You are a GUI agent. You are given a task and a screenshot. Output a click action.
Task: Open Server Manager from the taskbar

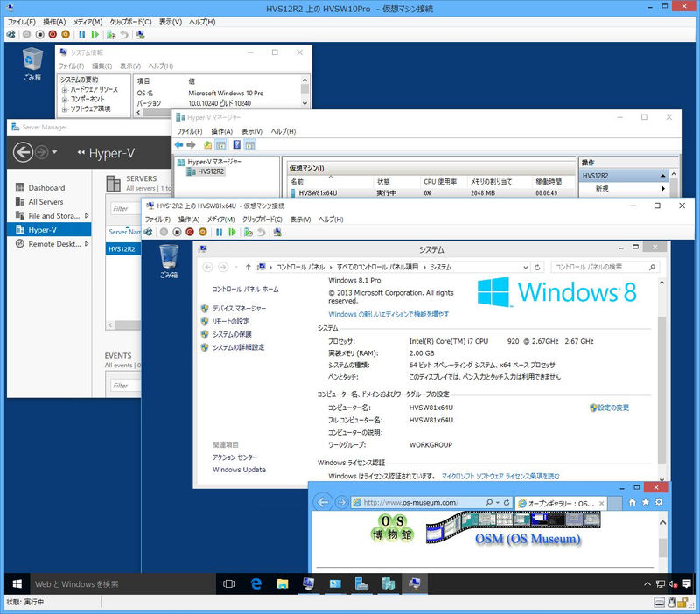click(x=361, y=583)
